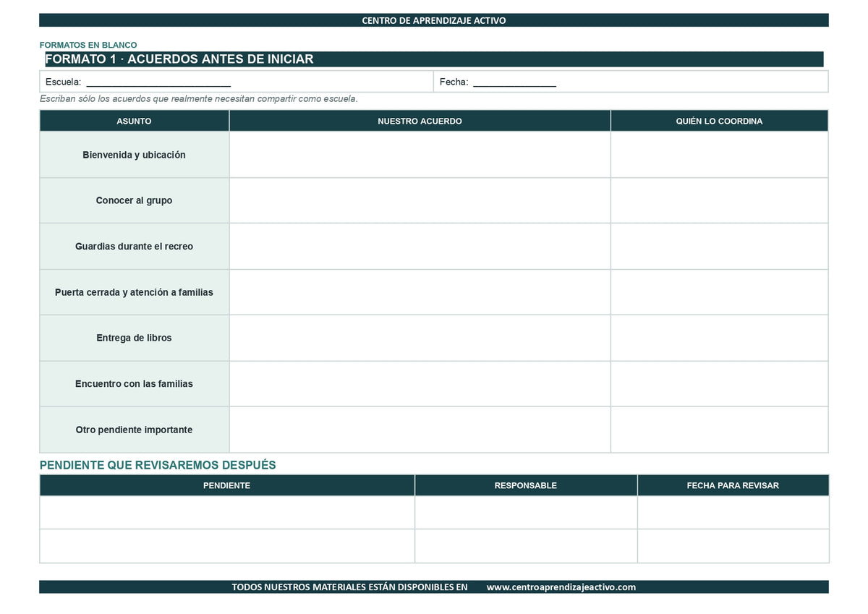
Task: Select the 'FORMATOS EN BLANCO' label
Action: [x=88, y=45]
